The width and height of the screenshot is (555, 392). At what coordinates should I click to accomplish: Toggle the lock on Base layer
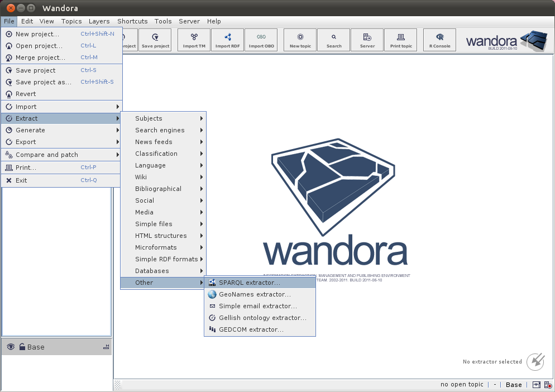(22, 347)
